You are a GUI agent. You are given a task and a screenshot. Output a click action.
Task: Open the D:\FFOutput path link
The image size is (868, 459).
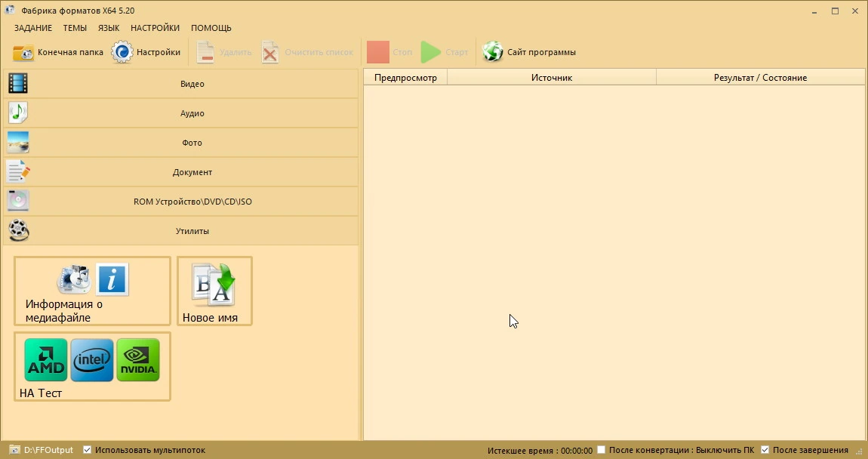tap(49, 450)
